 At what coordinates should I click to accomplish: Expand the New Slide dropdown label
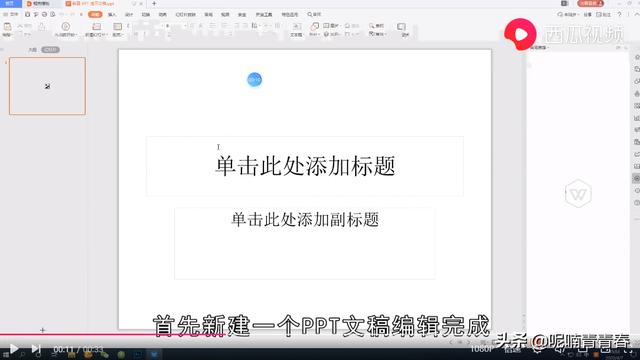click(96, 35)
